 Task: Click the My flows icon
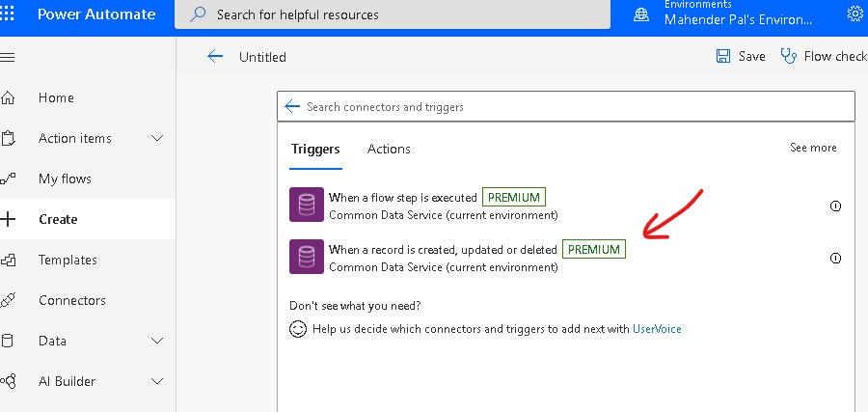(7, 179)
